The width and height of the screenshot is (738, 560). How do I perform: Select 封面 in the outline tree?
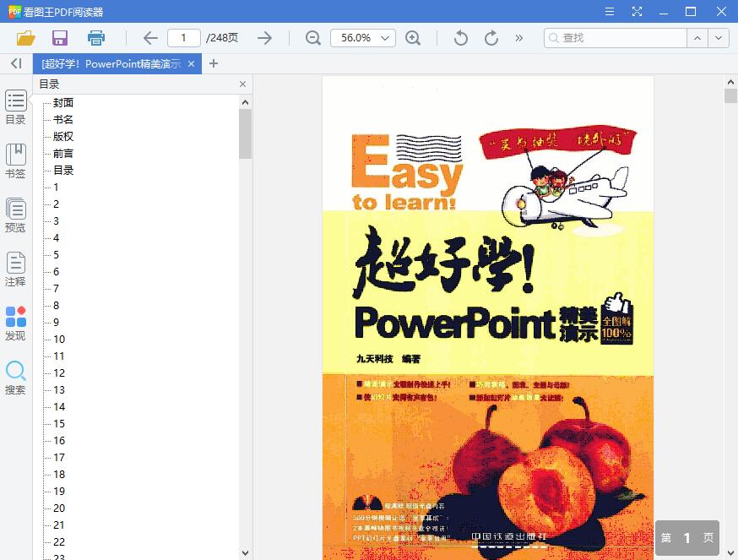click(63, 103)
